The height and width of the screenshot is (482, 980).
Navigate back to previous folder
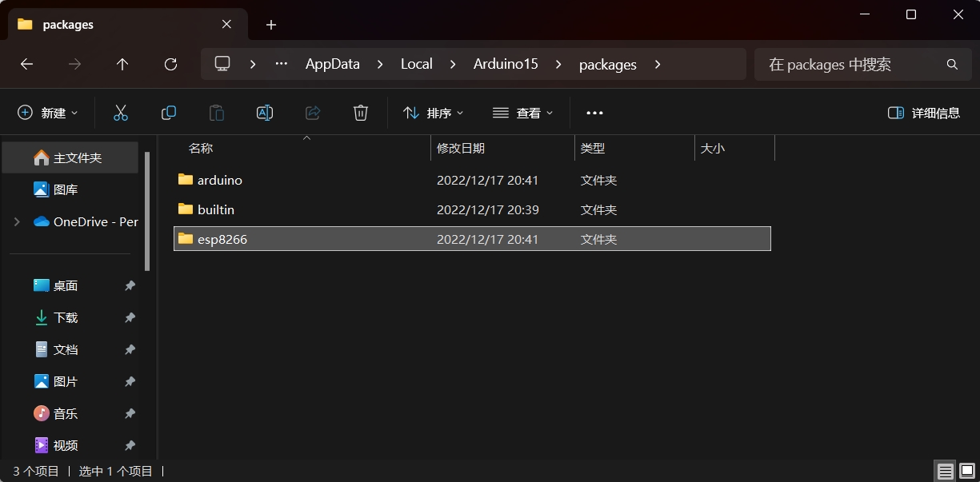click(x=27, y=64)
